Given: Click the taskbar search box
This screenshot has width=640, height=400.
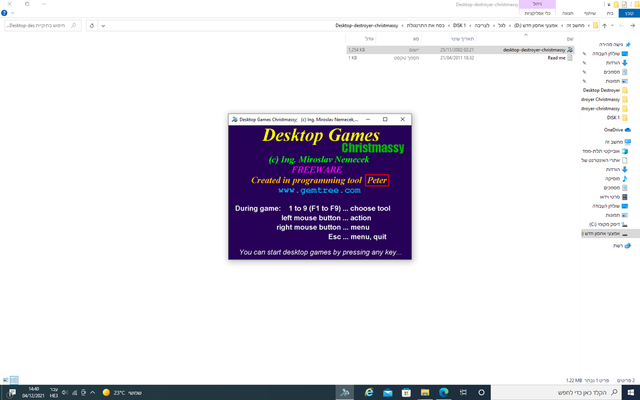Looking at the screenshot, I should click(556, 392).
